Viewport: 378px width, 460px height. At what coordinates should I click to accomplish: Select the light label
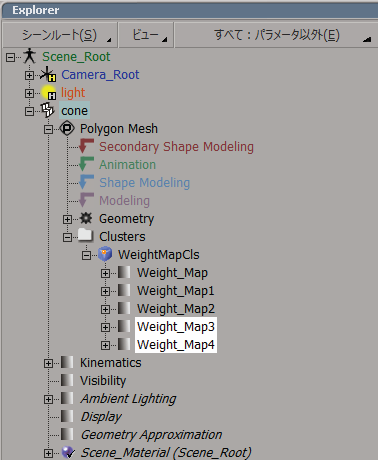tap(73, 93)
